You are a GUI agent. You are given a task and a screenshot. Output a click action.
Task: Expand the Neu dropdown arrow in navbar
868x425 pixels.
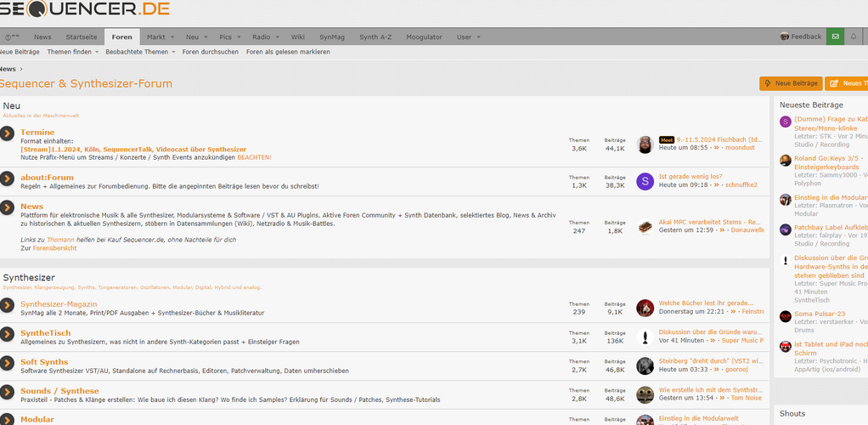[x=206, y=37]
